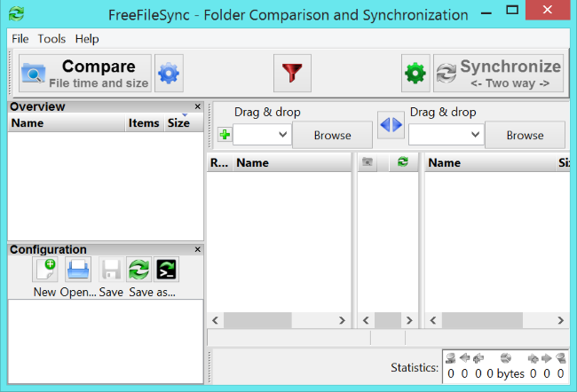Image resolution: width=577 pixels, height=392 pixels.
Task: Click the delete-right statistics icon
Action: [560, 357]
